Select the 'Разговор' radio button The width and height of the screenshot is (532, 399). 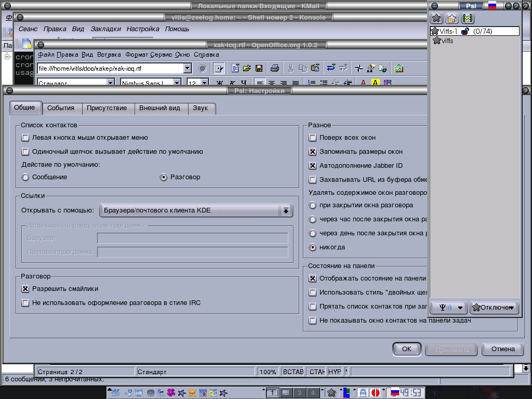(x=164, y=177)
